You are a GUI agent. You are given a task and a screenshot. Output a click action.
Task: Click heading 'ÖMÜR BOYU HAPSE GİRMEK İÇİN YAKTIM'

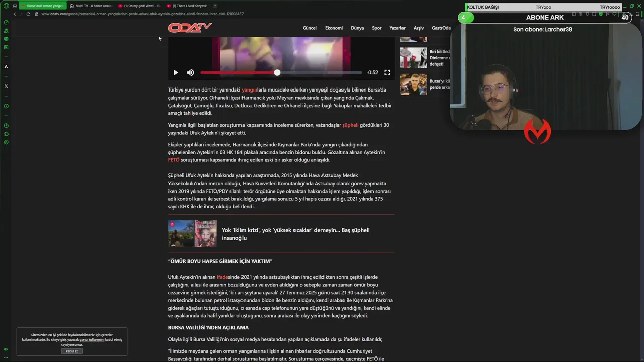pos(220,261)
